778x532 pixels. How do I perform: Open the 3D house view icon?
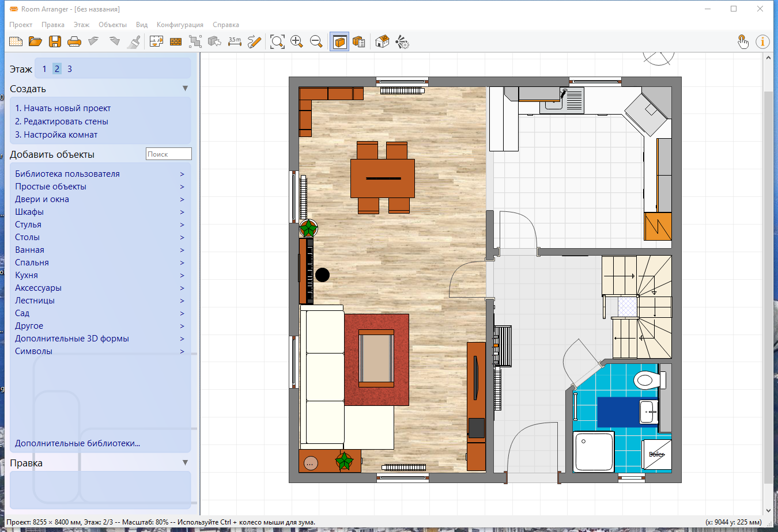(382, 41)
